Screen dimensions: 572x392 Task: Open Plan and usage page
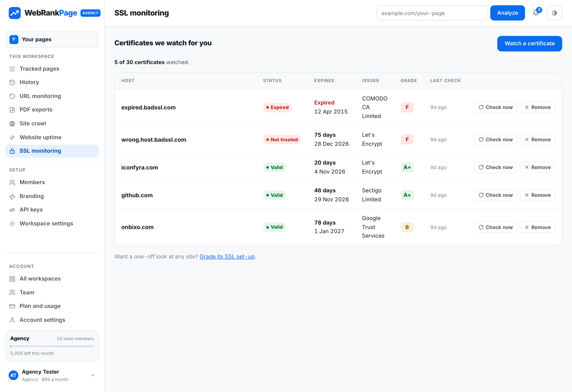tap(52, 306)
